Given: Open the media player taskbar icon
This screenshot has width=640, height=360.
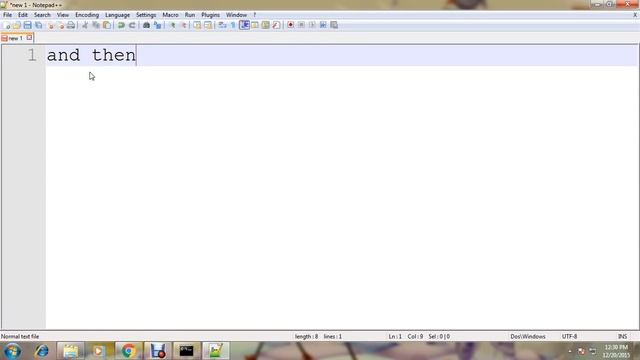Looking at the screenshot, I should [x=98, y=351].
